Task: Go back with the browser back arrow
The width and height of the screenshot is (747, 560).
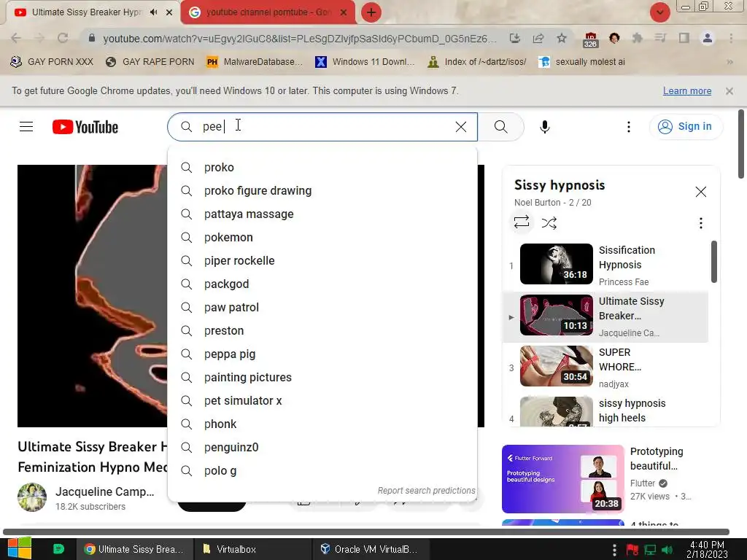Action: 16,38
